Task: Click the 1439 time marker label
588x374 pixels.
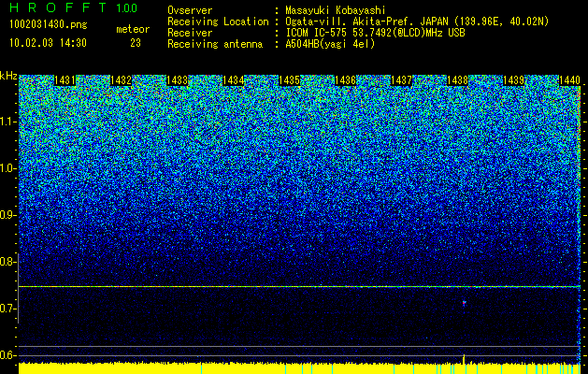Action: [514, 80]
